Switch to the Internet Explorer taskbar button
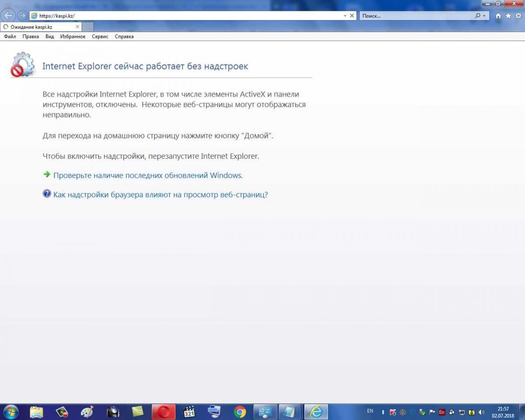The width and height of the screenshot is (525, 420). click(x=316, y=412)
